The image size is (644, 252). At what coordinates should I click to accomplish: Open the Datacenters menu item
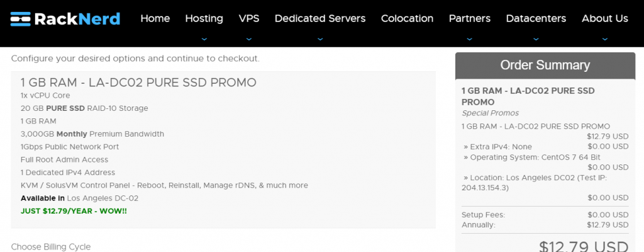pyautogui.click(x=536, y=18)
